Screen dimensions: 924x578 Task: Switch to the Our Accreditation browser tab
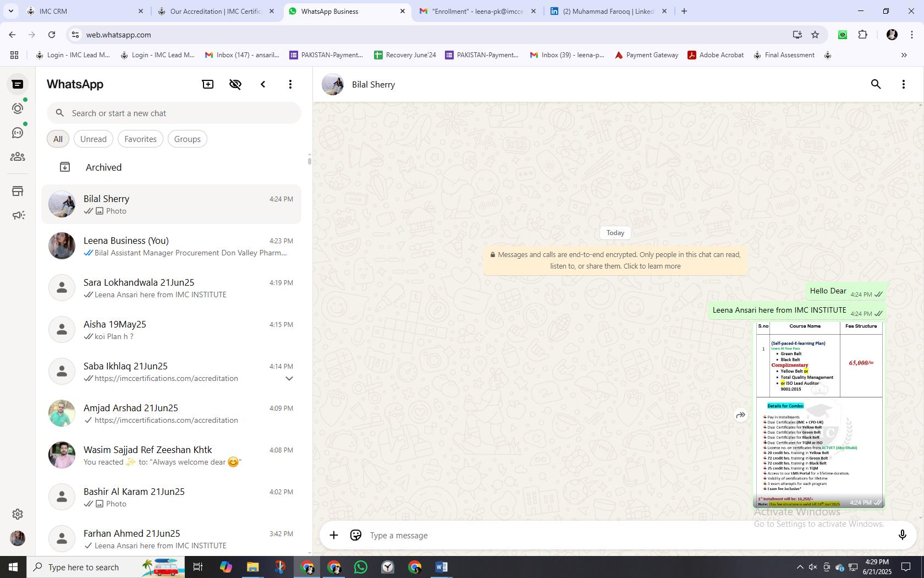[x=216, y=11]
